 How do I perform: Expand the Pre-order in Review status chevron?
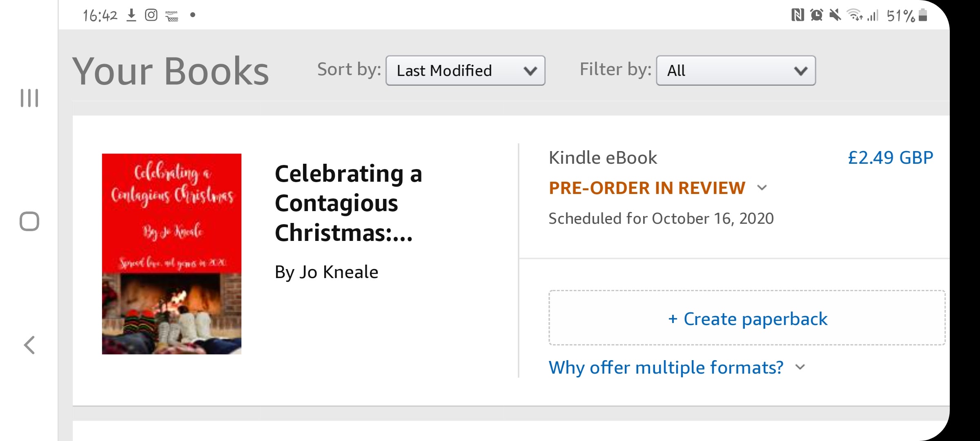coord(762,188)
